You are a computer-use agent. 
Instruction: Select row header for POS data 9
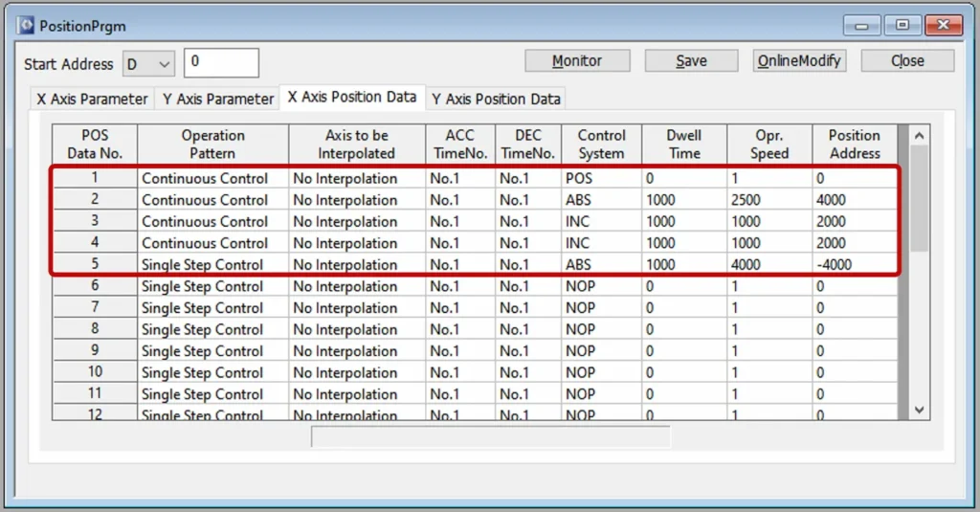tap(95, 350)
